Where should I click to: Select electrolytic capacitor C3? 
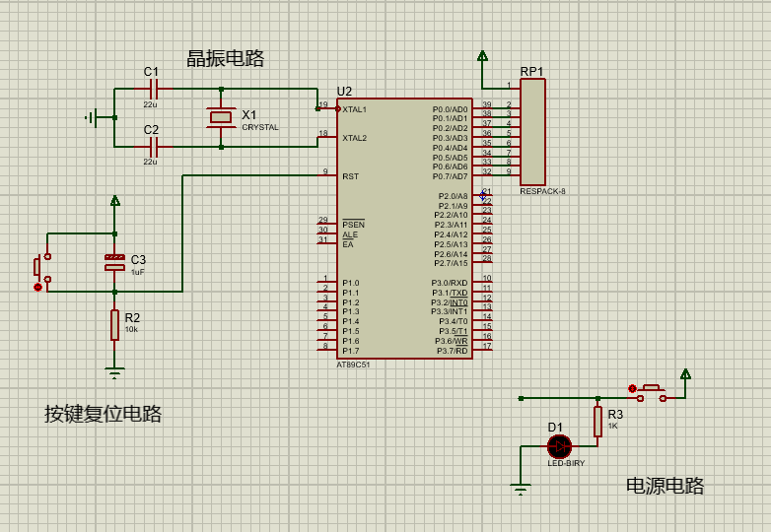[x=114, y=262]
